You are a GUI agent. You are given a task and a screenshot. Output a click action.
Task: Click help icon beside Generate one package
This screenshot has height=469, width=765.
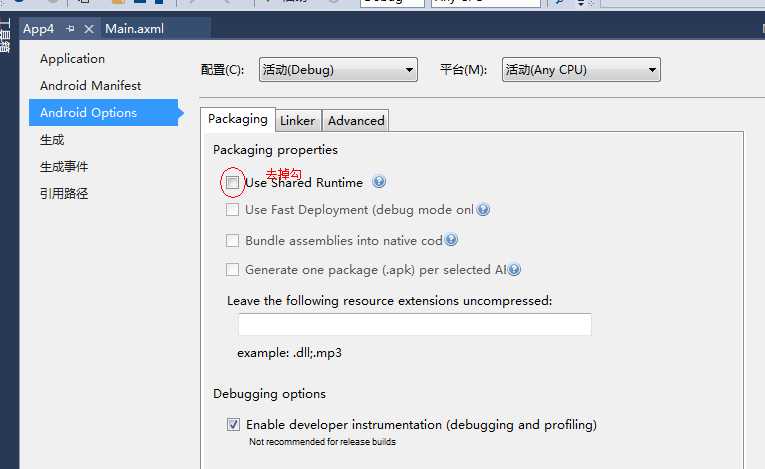pyautogui.click(x=514, y=269)
